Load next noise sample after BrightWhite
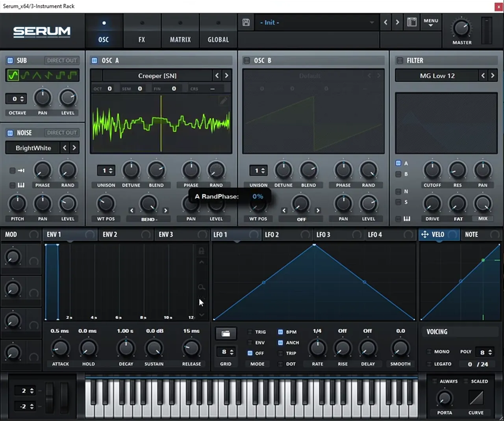The image size is (504, 421). tap(74, 148)
